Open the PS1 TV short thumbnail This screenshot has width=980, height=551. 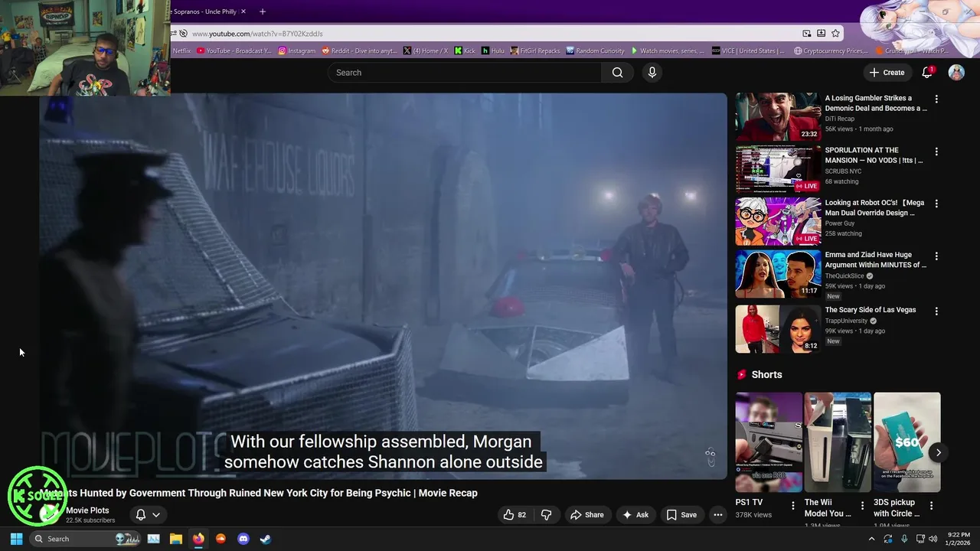(x=769, y=442)
